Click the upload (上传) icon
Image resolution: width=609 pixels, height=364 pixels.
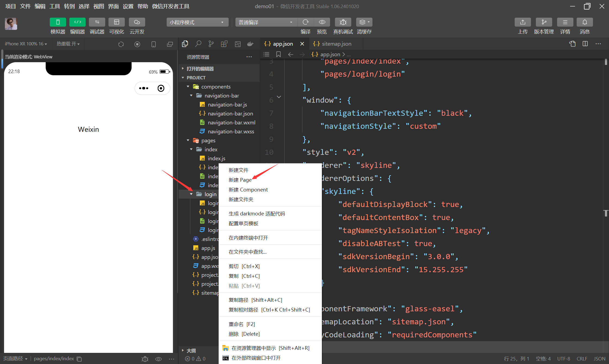[523, 22]
